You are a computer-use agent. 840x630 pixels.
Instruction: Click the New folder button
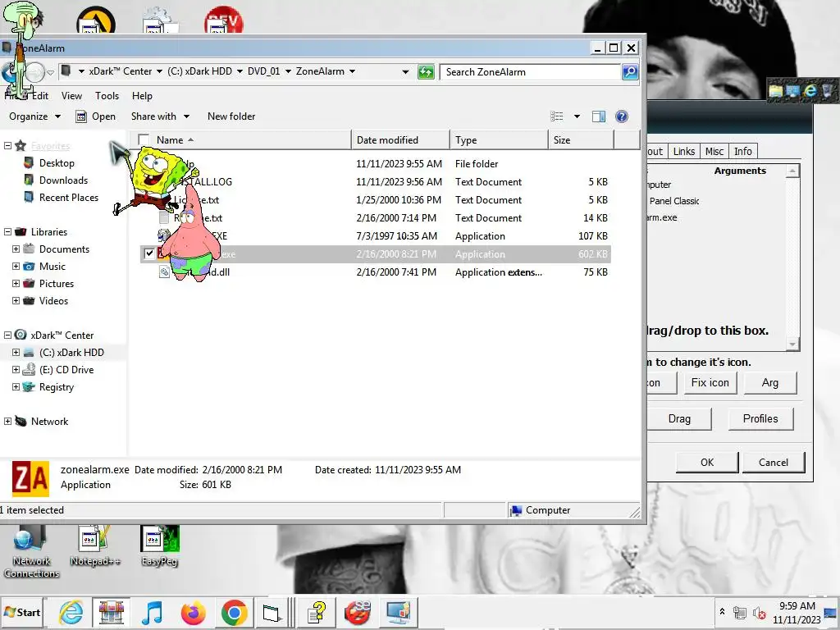231,116
